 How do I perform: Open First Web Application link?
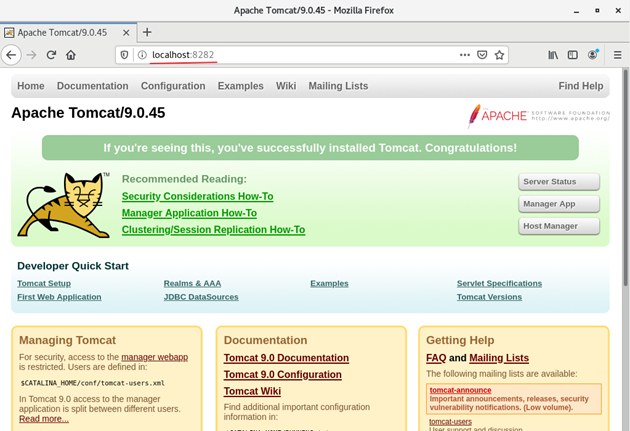tap(59, 297)
